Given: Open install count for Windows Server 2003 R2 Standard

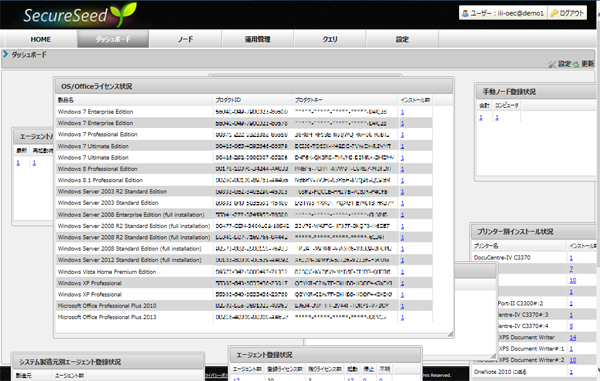Looking at the screenshot, I should click(x=402, y=192).
